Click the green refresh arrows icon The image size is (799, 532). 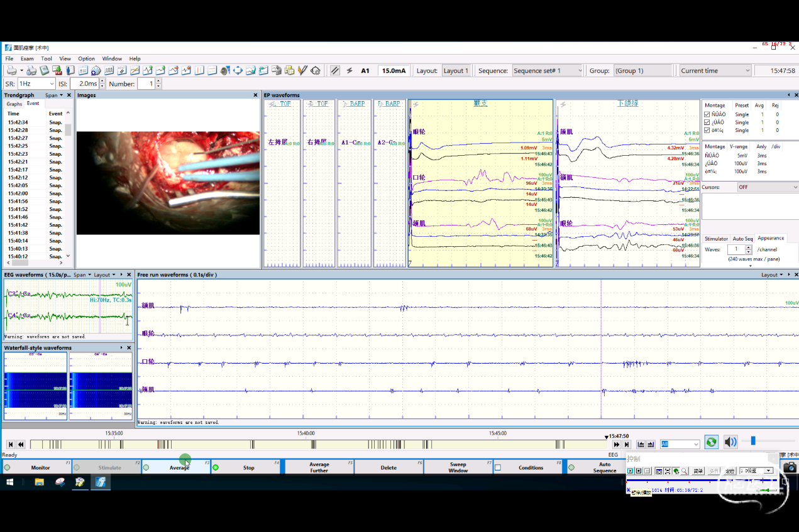coord(711,442)
